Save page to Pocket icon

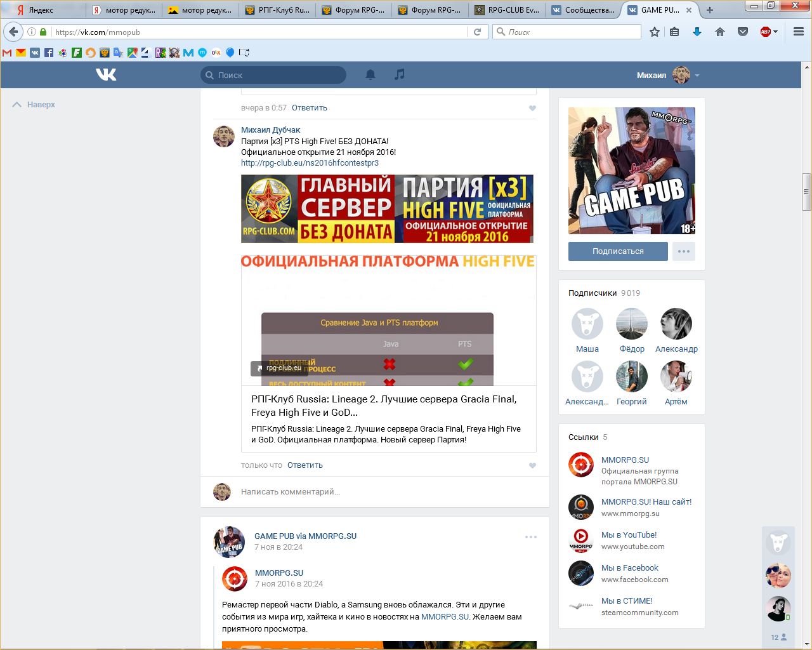(x=743, y=32)
